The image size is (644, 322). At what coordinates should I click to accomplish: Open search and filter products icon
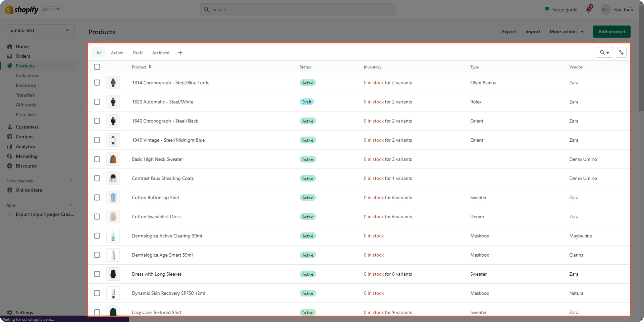[605, 52]
